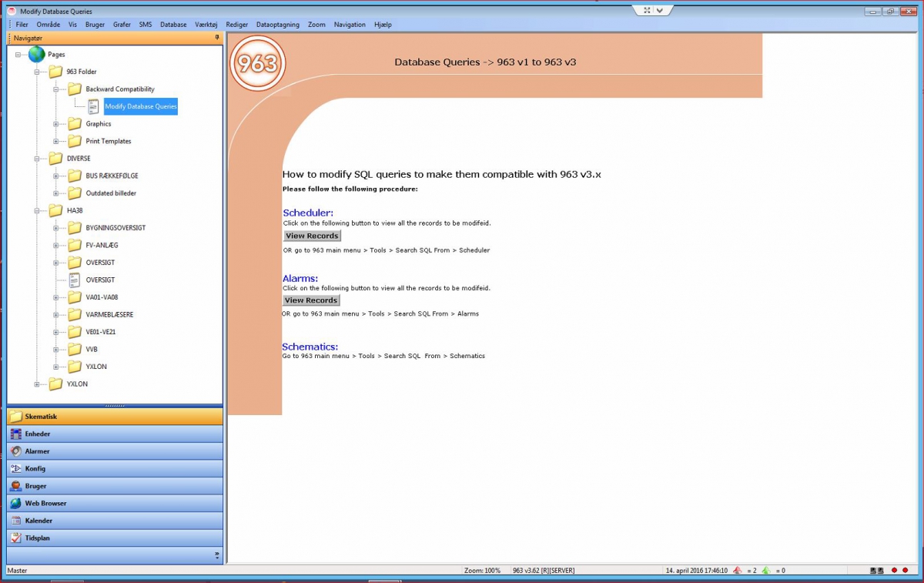The image size is (924, 583).
Task: Expand the bottom top-level YXLON folder
Action: point(37,384)
